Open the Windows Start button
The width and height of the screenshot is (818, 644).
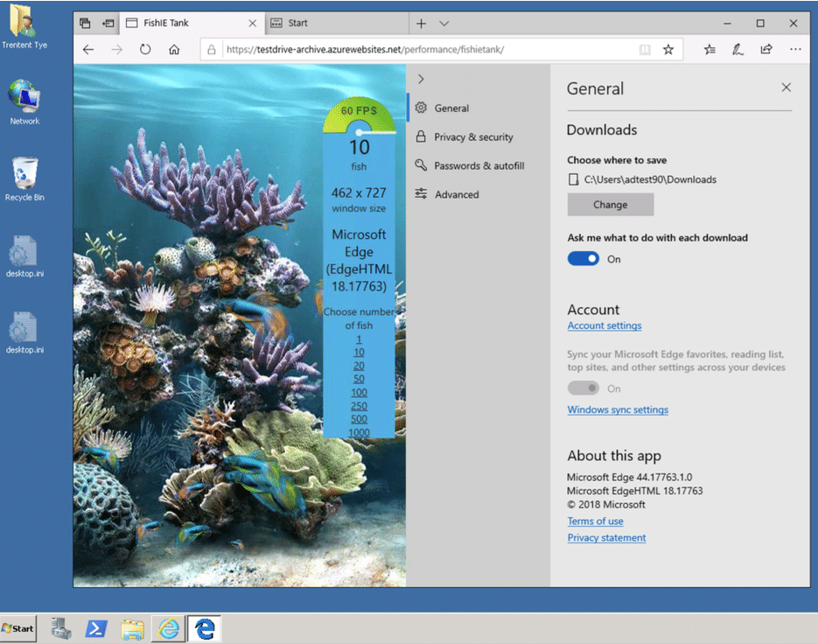pyautogui.click(x=18, y=628)
